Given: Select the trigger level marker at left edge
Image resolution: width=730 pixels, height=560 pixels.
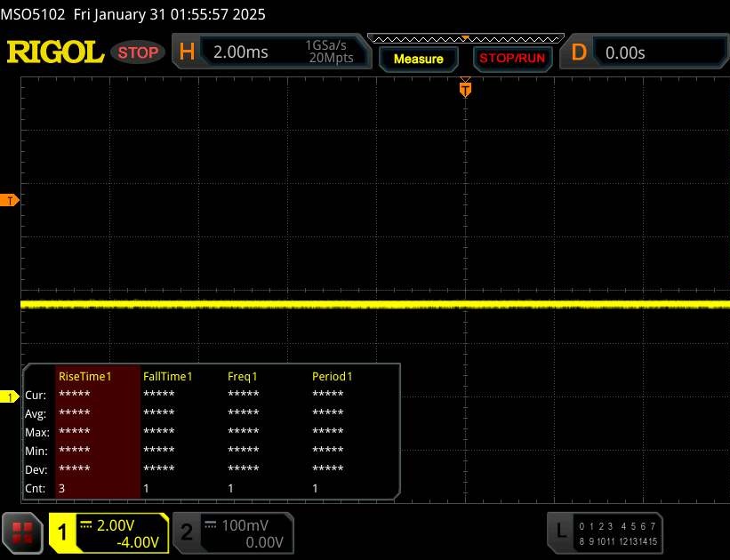Looking at the screenshot, I should pyautogui.click(x=9, y=201).
